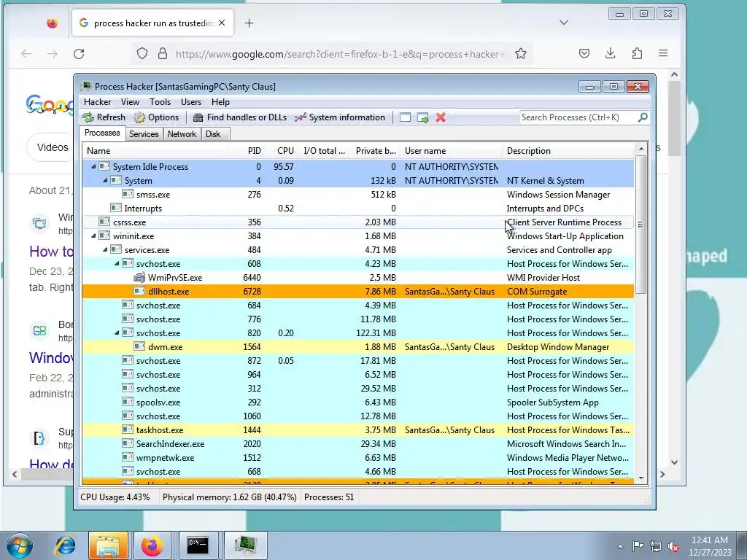Launch Internet Explorer from the taskbar
Screen dimensions: 747x560
65,545
